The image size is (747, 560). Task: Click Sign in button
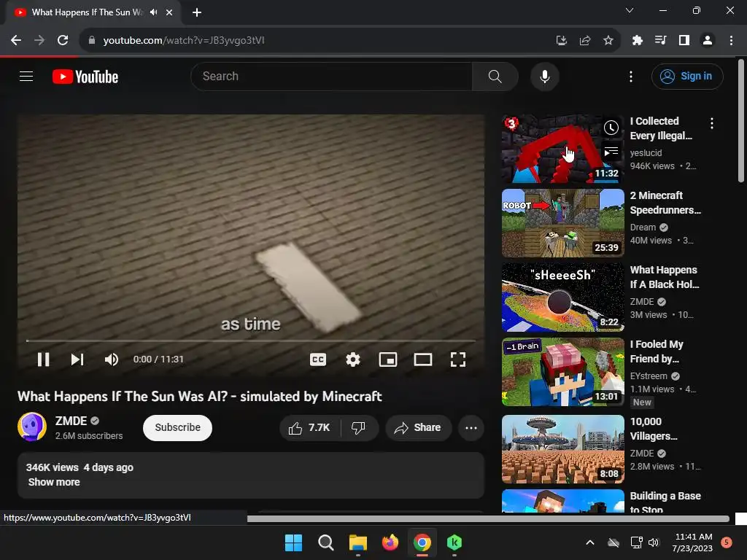(x=687, y=76)
